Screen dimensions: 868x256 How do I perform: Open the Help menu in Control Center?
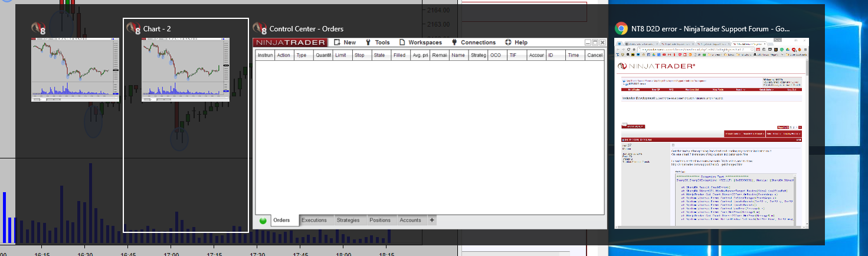(x=521, y=43)
